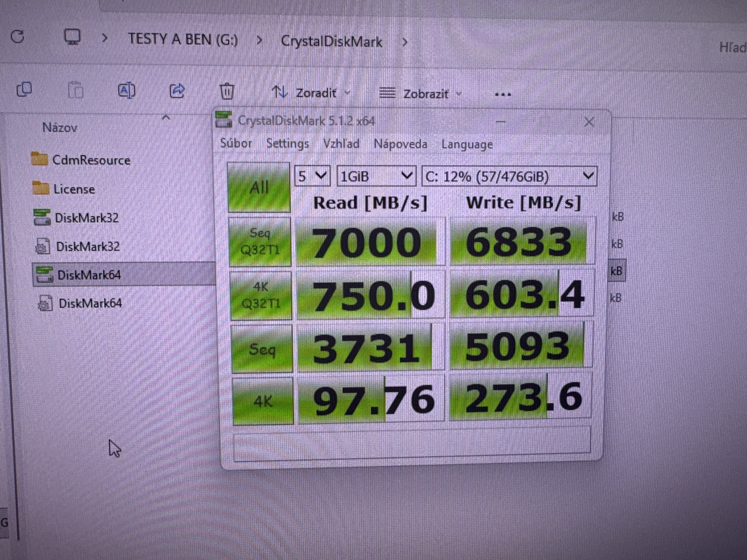Screen dimensions: 747x560
Task: Open the Zoradiť sort dropdown
Action: click(x=311, y=92)
